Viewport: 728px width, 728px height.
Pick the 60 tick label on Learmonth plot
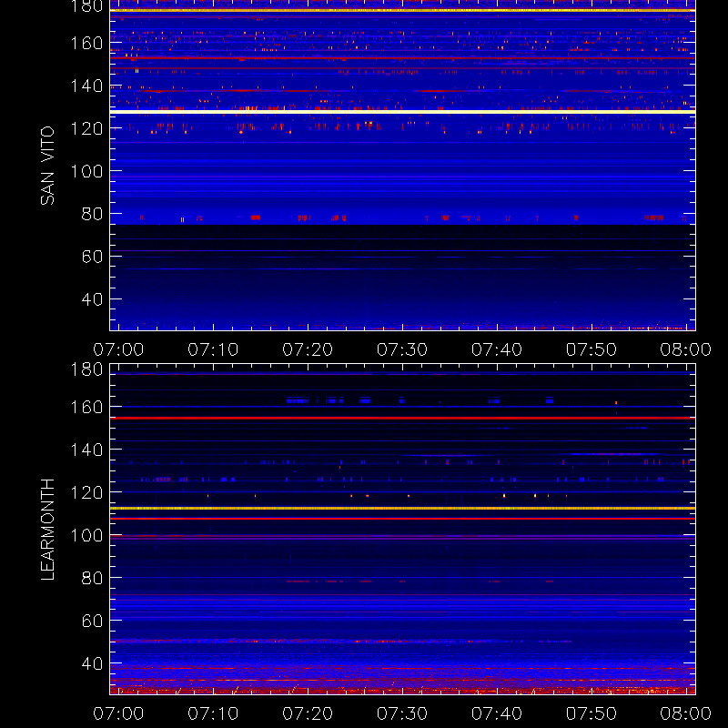point(92,621)
